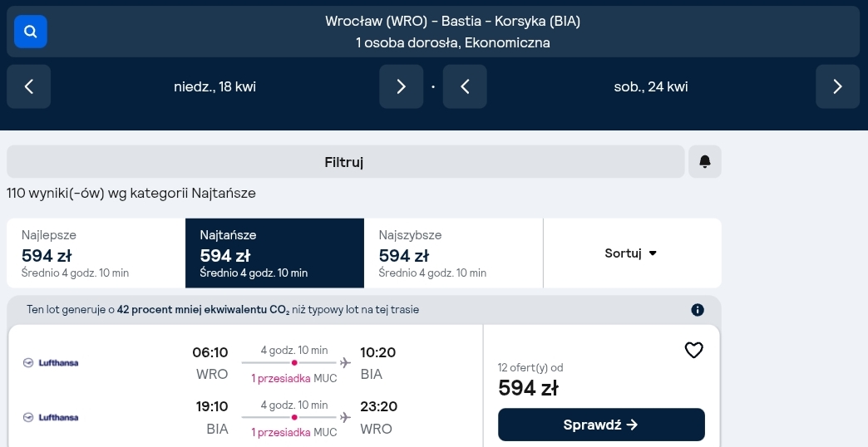Select the Najlepsze sorting tab
868x447 pixels.
(96, 253)
